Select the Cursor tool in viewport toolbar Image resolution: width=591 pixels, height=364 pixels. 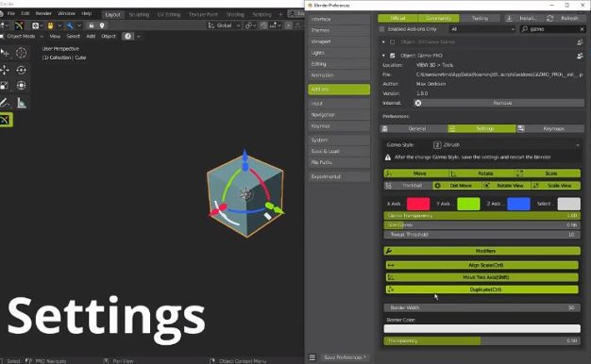[x=21, y=53]
